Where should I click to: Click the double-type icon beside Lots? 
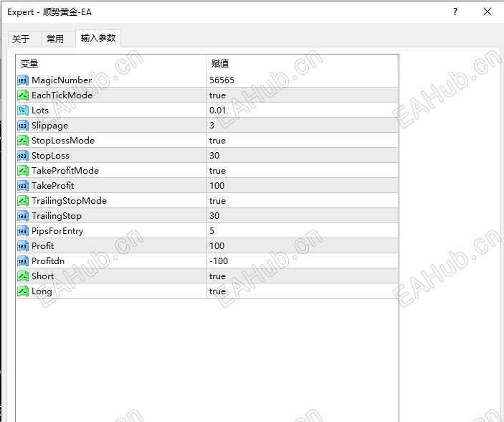point(23,111)
